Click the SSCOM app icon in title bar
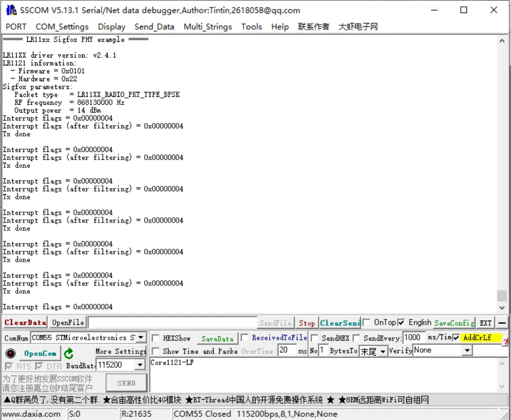The width and height of the screenshot is (511, 420). [11, 10]
